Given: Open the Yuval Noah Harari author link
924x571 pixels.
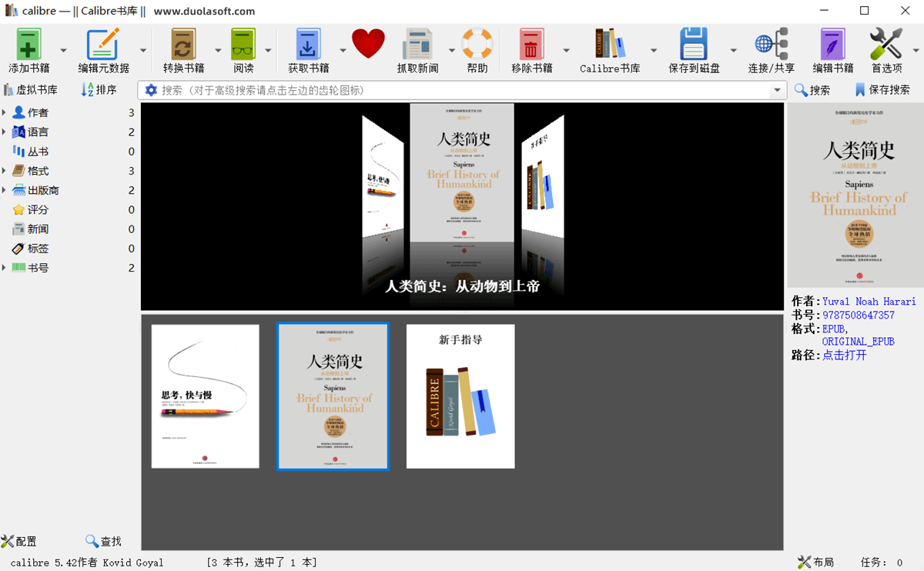Looking at the screenshot, I should pyautogui.click(x=869, y=302).
